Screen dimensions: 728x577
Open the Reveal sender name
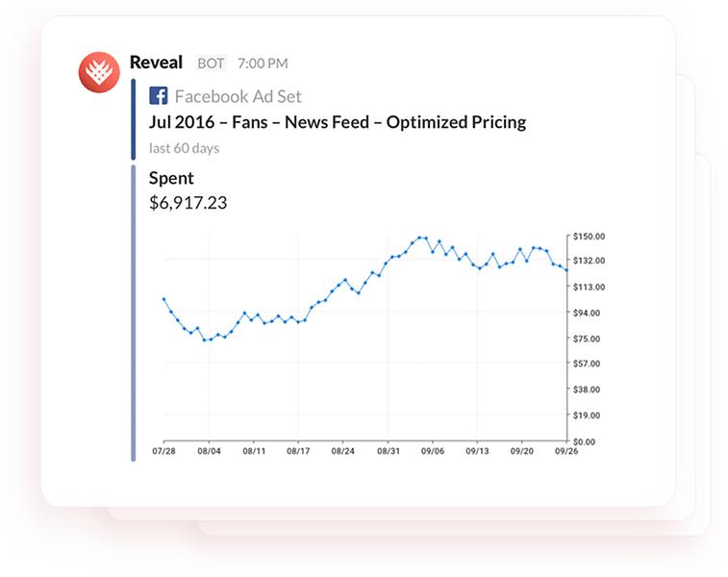pos(156,63)
